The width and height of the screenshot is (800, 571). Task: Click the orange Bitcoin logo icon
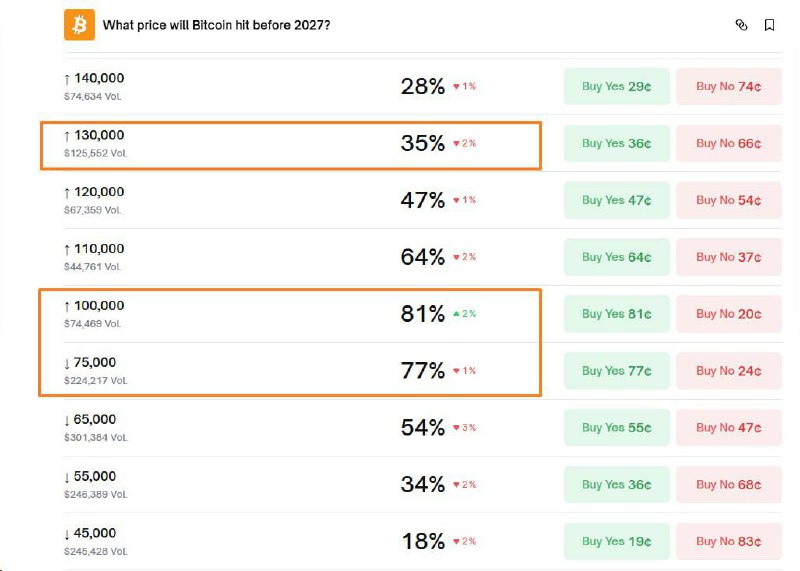coord(79,25)
